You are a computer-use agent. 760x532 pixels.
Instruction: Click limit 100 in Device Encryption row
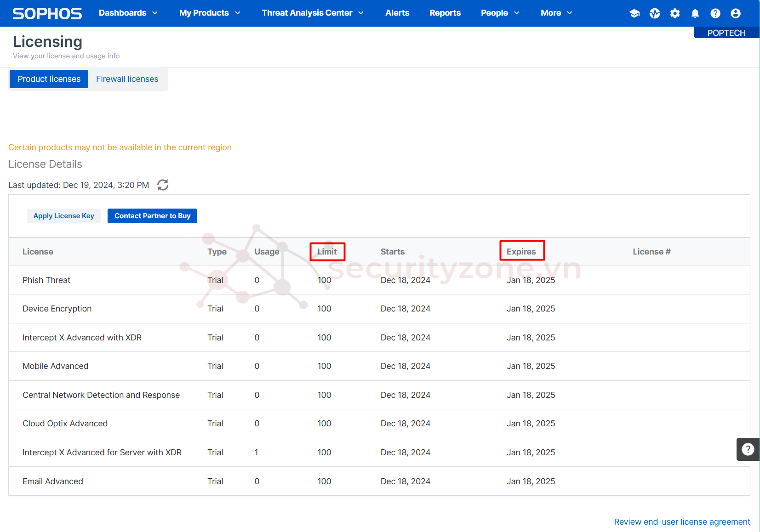point(324,309)
